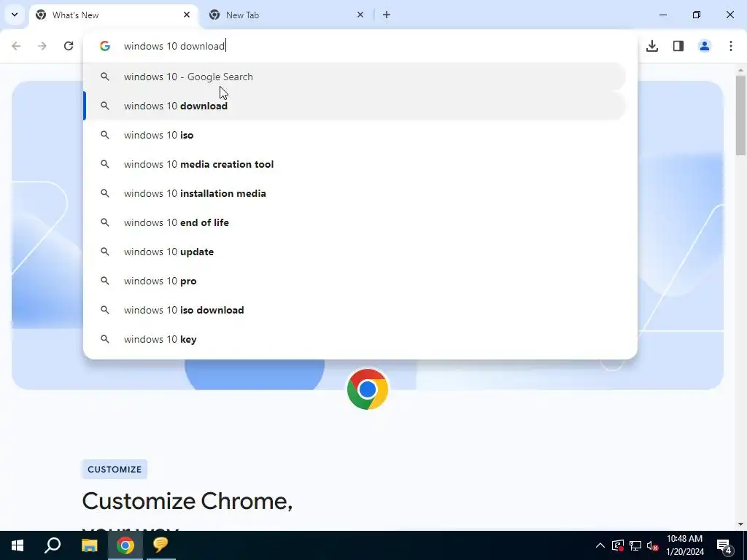Click the Chrome logo on the page
The width and height of the screenshot is (747, 560).
click(x=368, y=389)
